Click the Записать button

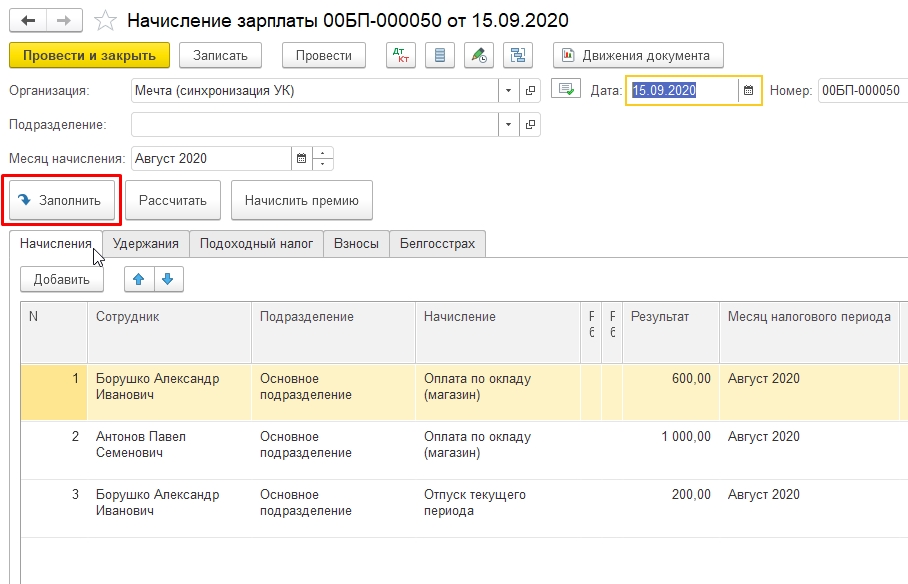[x=220, y=55]
